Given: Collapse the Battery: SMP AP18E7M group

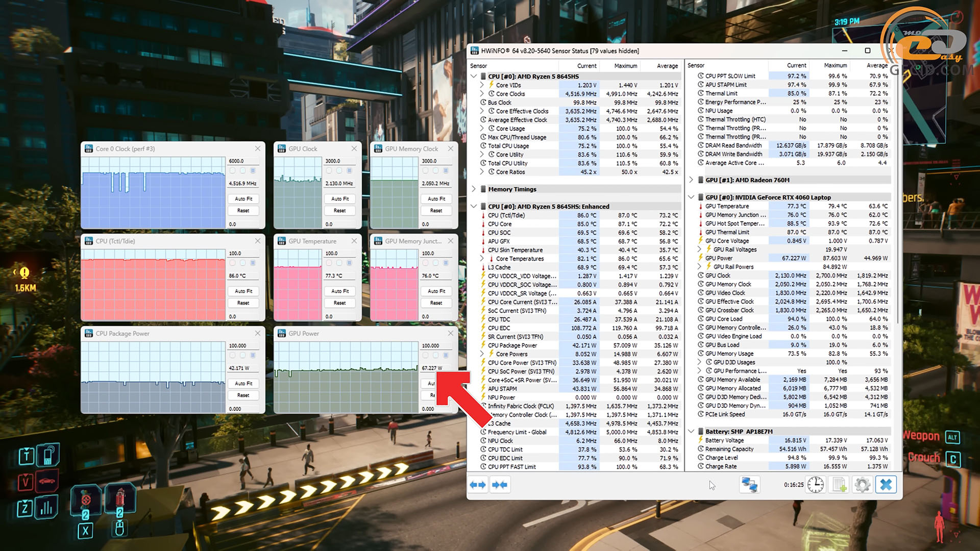Looking at the screenshot, I should click(691, 431).
